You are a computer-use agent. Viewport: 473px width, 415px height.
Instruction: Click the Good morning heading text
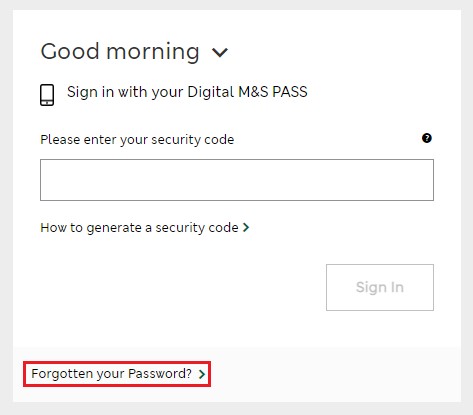pyautogui.click(x=120, y=52)
